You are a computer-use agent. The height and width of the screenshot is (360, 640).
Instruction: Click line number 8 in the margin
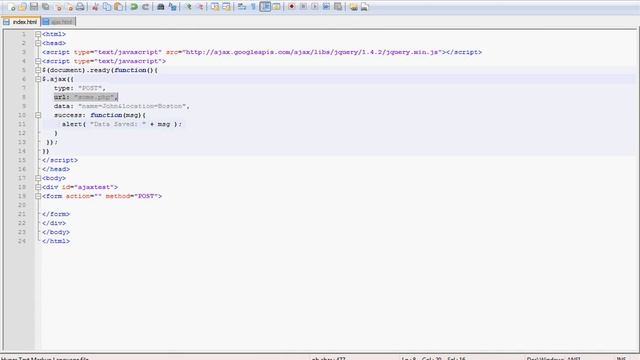24,97
